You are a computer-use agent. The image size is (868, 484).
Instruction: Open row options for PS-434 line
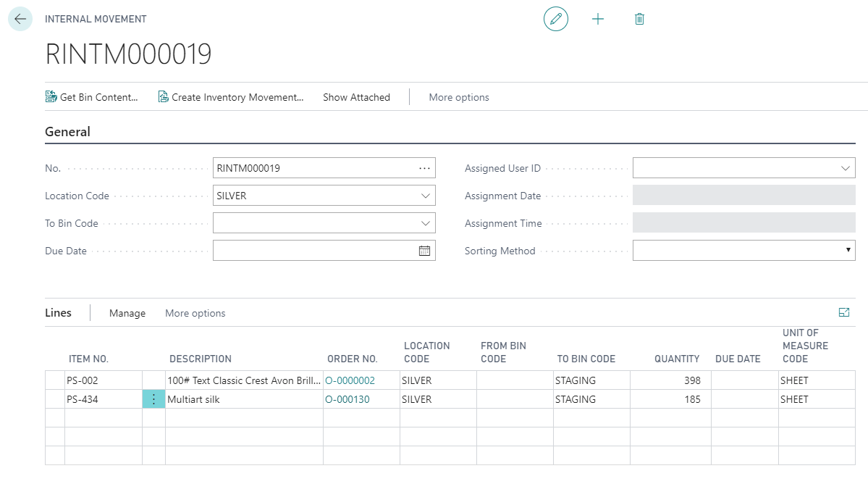coord(153,399)
